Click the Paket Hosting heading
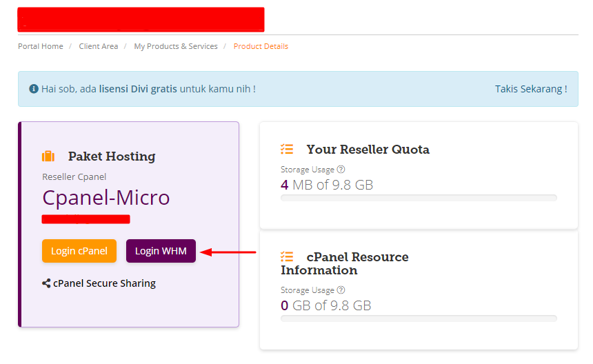 (x=112, y=156)
